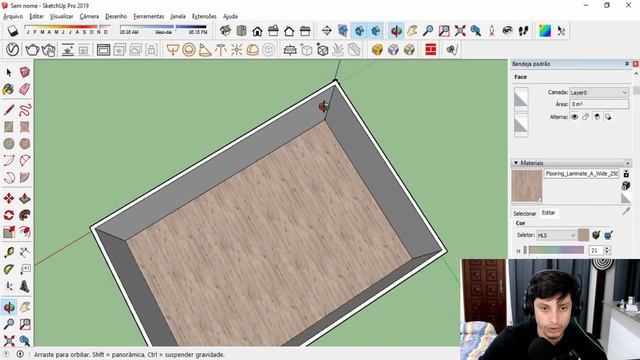The image size is (640, 360).
Task: Switch to Front view house icon
Action: pos(257,31)
